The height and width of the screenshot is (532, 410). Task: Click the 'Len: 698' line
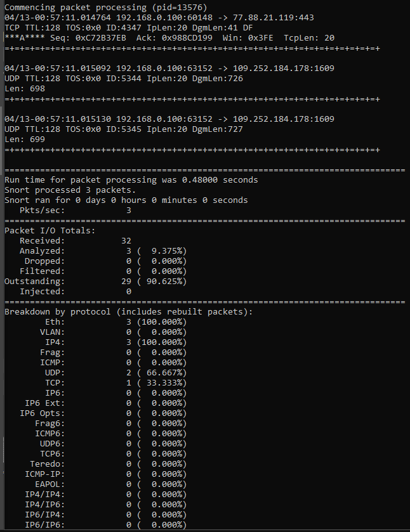(25, 89)
